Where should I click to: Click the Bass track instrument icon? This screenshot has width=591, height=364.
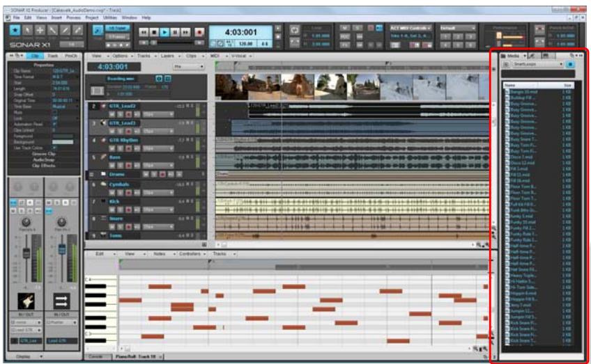(x=103, y=157)
